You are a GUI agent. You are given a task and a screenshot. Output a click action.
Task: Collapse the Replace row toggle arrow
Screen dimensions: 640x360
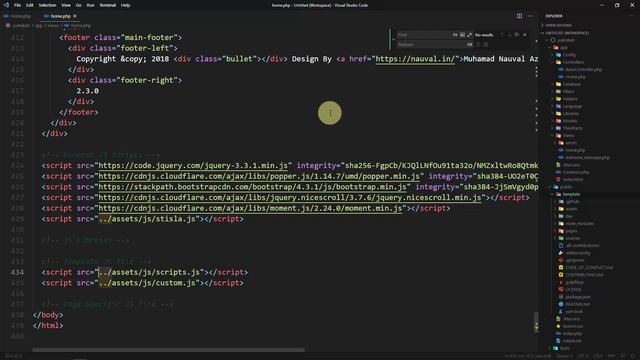(393, 40)
